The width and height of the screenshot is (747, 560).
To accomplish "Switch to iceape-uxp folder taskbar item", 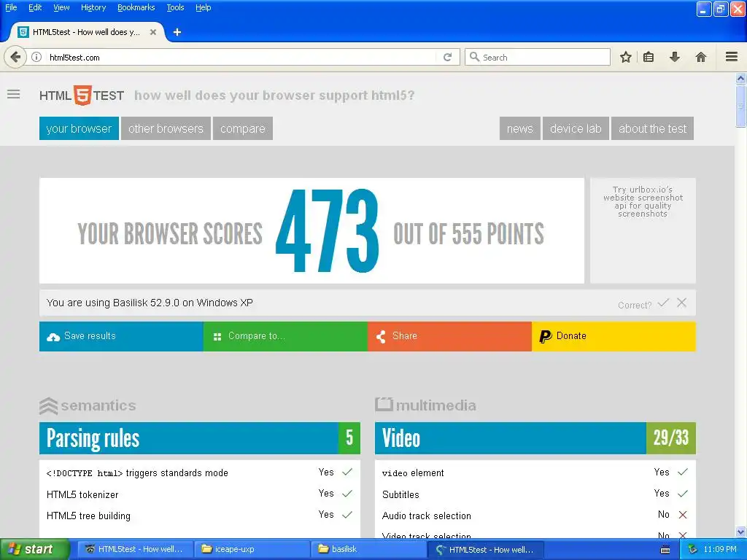I will tap(253, 550).
